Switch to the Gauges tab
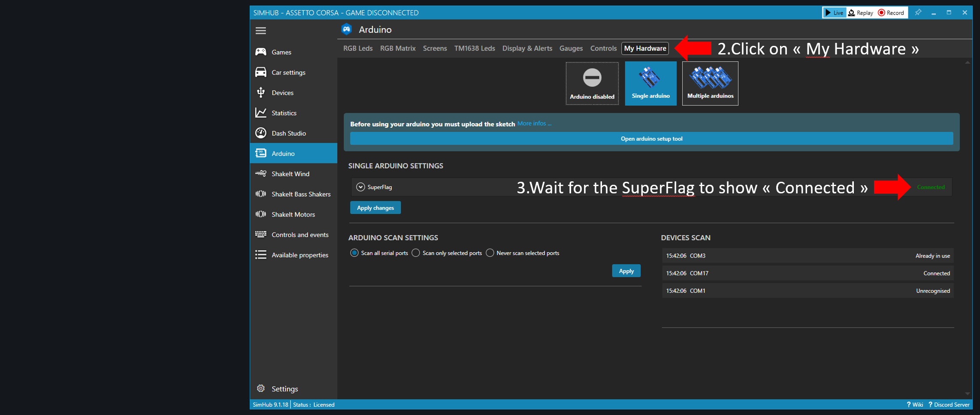This screenshot has width=980, height=415. coord(571,48)
